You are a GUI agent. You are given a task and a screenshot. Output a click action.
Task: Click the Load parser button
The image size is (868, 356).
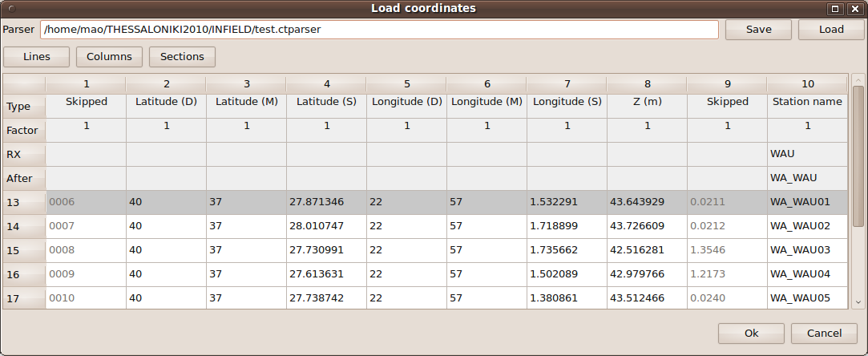tap(831, 30)
